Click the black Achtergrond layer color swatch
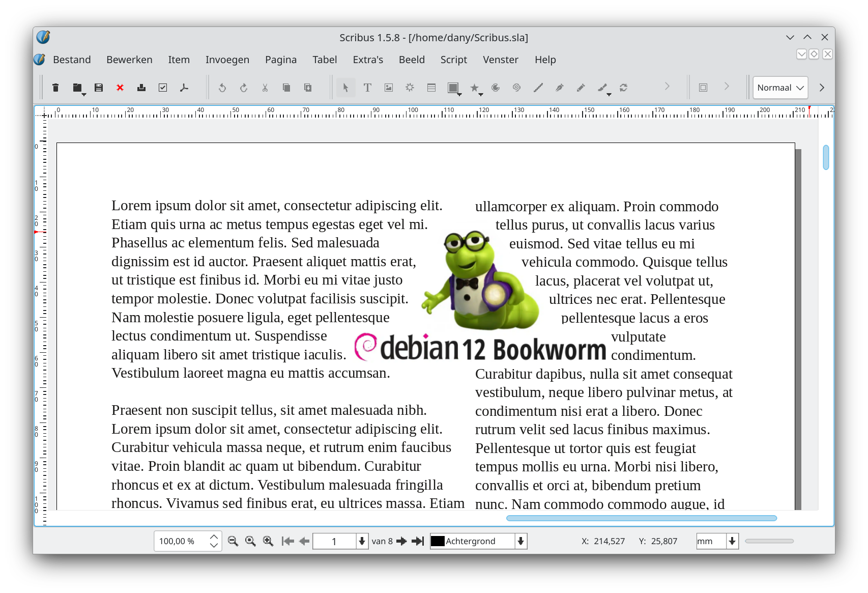 (438, 541)
